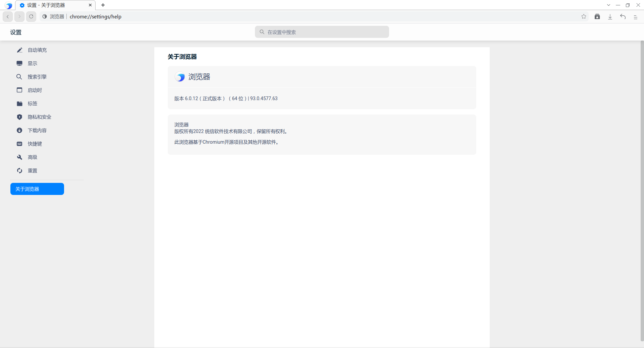Viewport: 644px width, 348px height.
Task: Click the 设置 header title
Action: click(16, 32)
